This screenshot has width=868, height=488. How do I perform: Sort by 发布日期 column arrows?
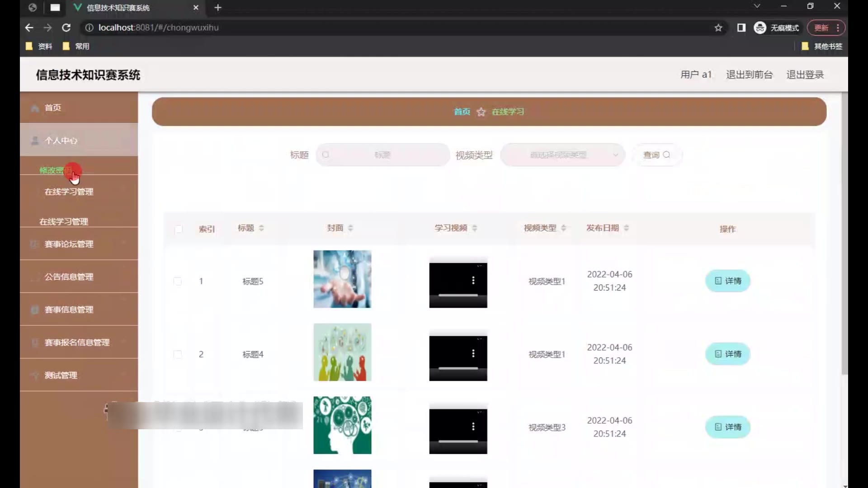coord(626,228)
